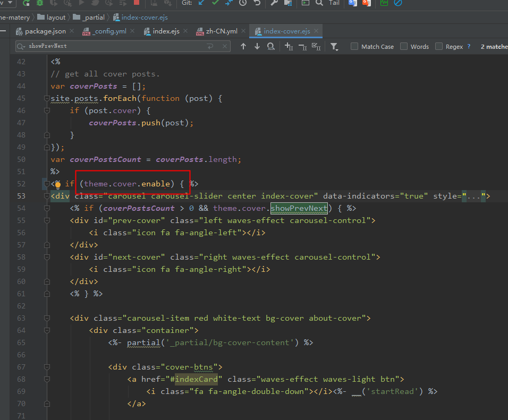Click the search history magnifier icon
The width and height of the screenshot is (508, 420).
(21, 47)
